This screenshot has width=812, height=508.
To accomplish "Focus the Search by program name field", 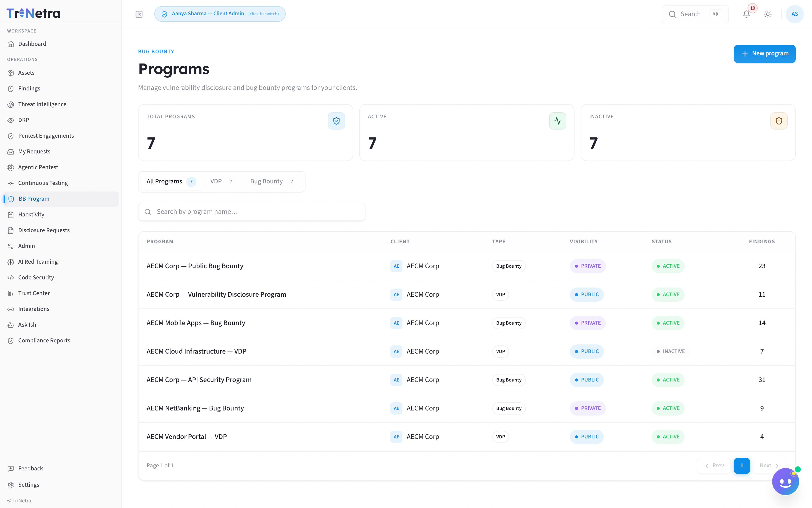I will pos(252,212).
